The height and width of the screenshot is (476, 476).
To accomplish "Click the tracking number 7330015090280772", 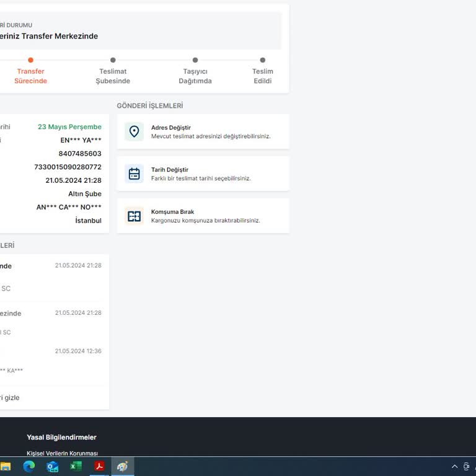I will pyautogui.click(x=68, y=167).
